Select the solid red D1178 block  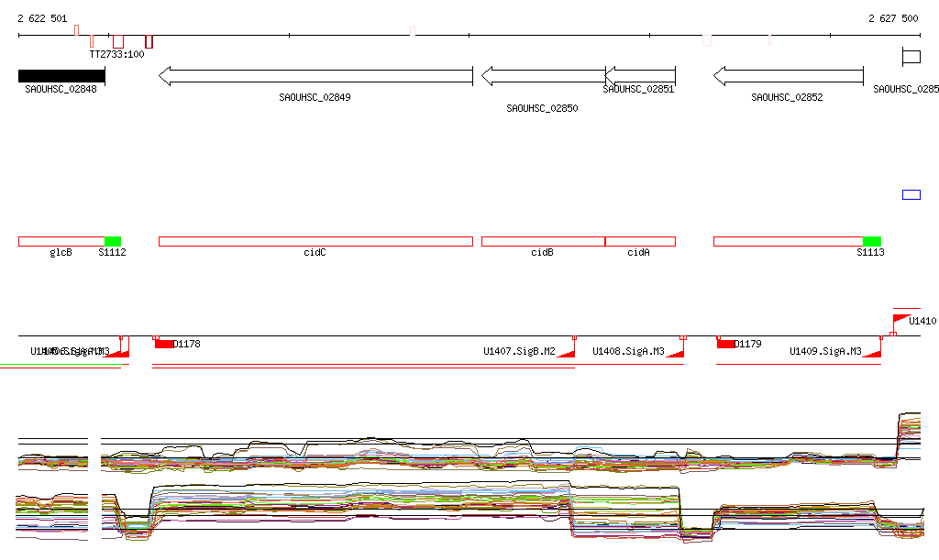[164, 344]
